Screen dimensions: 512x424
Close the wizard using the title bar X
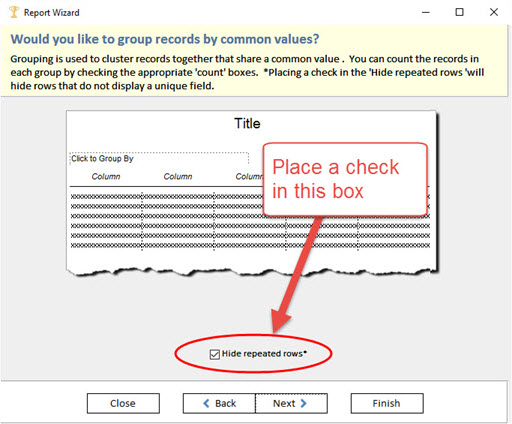494,12
